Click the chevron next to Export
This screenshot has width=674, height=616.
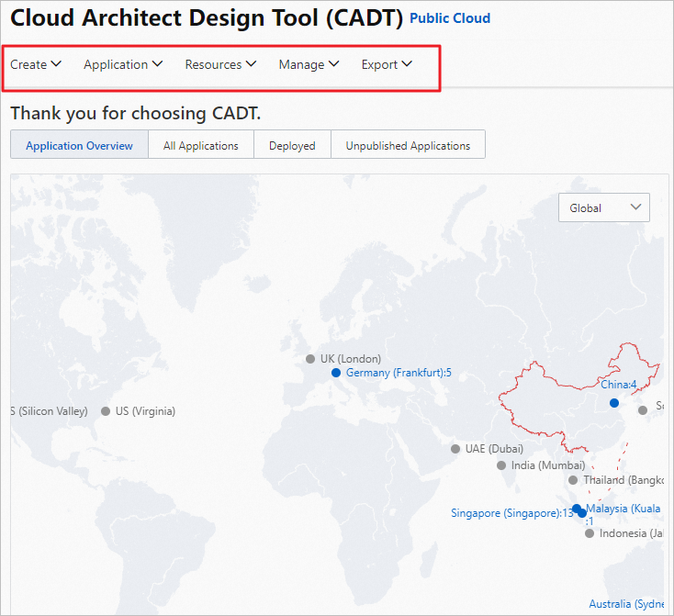coord(407,64)
